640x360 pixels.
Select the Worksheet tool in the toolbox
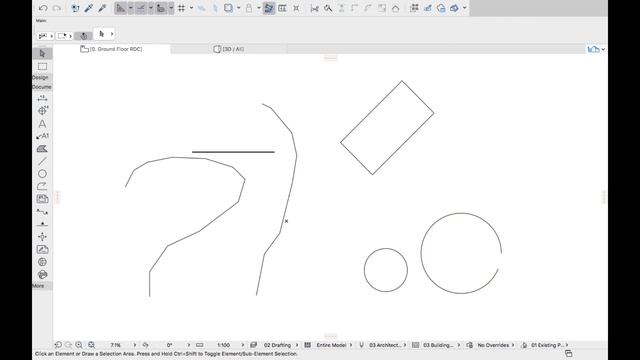pos(42,249)
